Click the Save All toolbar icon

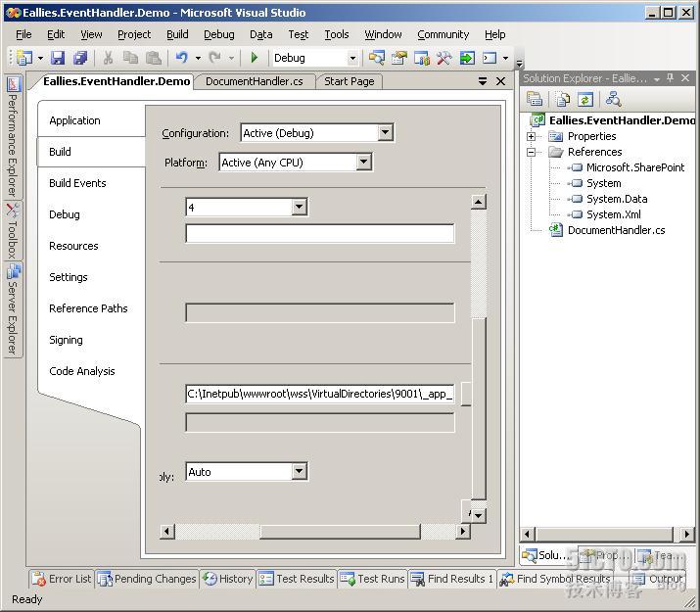(x=80, y=58)
